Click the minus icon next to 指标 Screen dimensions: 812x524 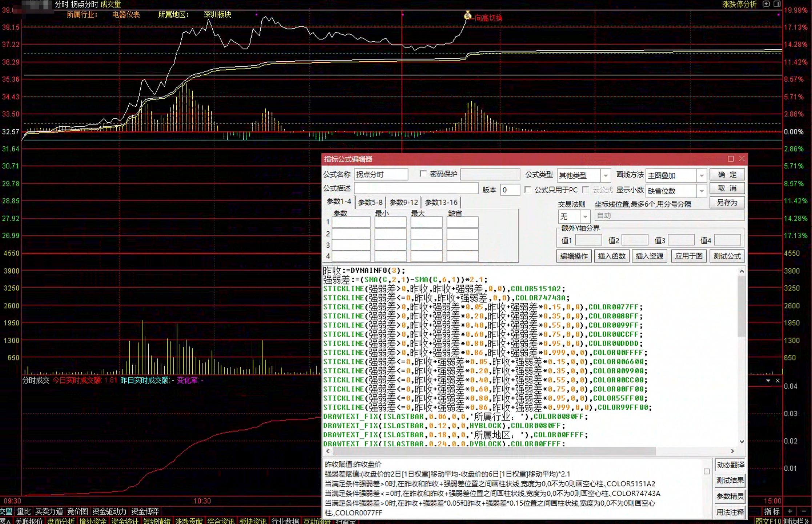[x=804, y=511]
